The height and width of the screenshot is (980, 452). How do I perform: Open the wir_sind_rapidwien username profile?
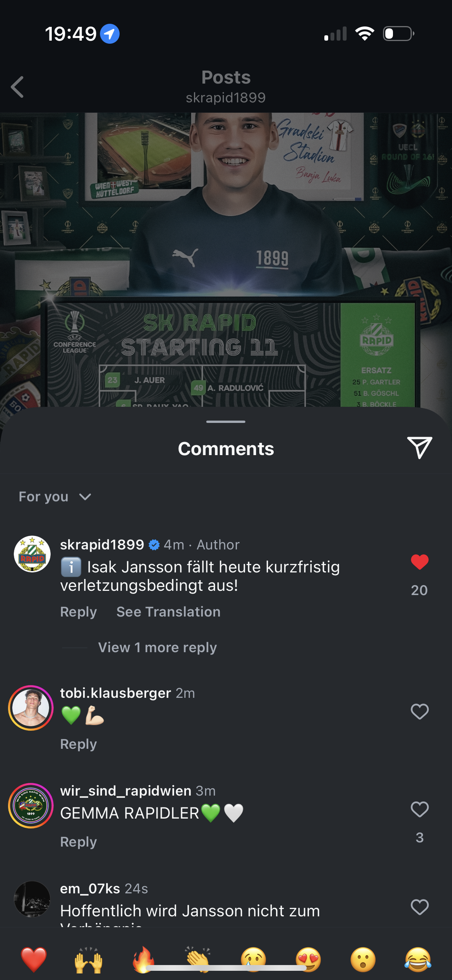[x=126, y=791]
